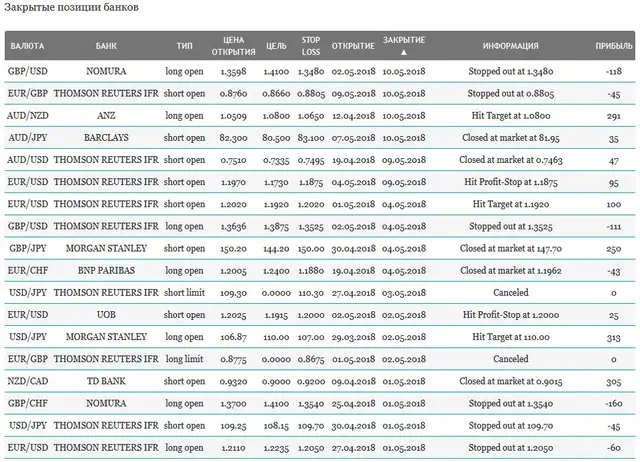
Task: Select the AUD/JPY currency cell
Action: 27,138
